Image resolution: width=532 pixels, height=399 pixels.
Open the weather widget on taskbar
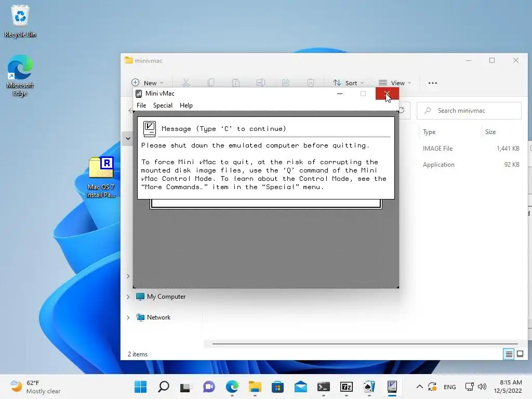point(35,387)
